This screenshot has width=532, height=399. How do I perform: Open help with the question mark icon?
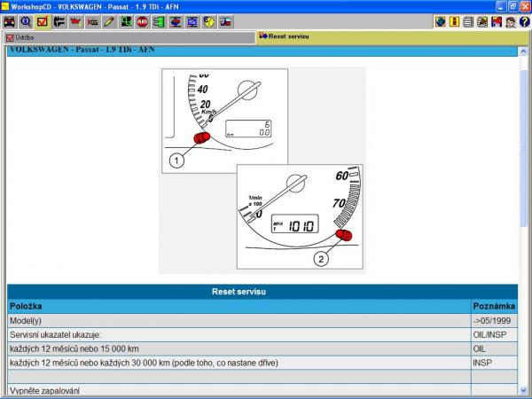[x=524, y=21]
